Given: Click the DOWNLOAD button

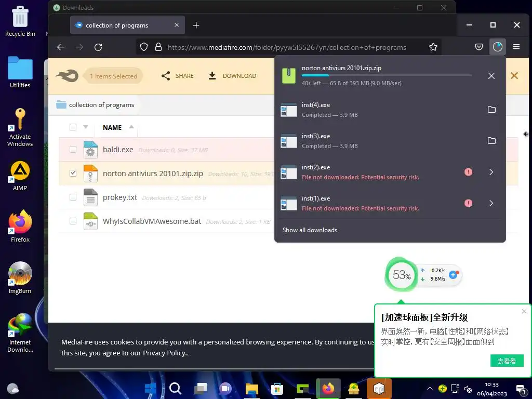Looking at the screenshot, I should tap(232, 76).
